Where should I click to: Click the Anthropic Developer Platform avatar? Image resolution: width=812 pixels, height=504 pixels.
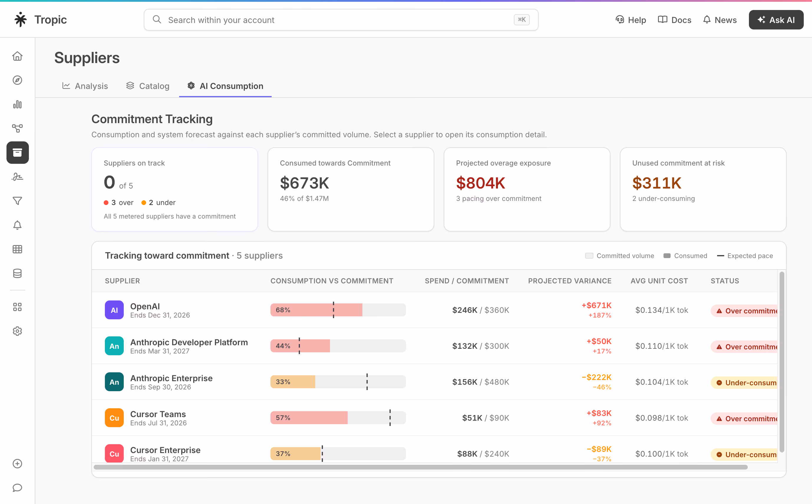114,346
